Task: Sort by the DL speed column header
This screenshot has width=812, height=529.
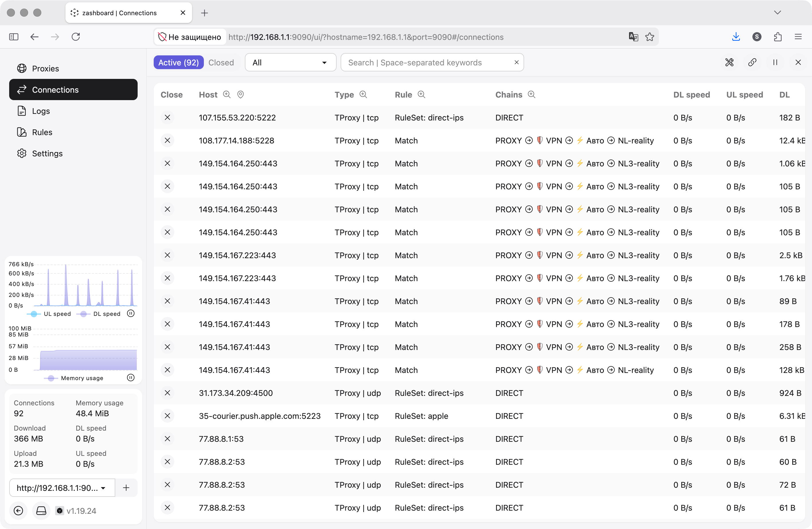Action: (x=692, y=95)
